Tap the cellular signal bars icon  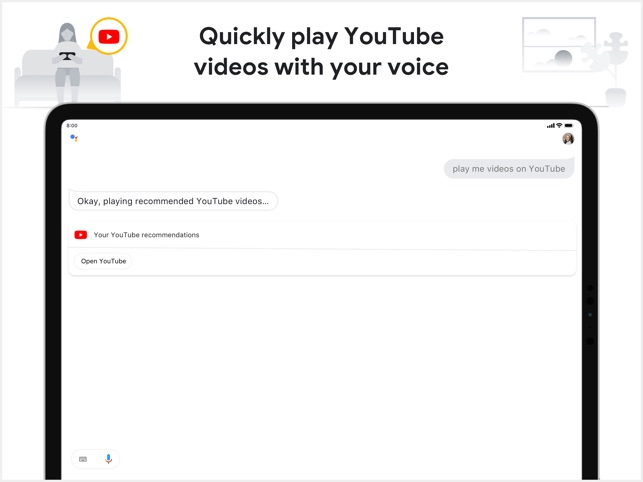click(551, 126)
